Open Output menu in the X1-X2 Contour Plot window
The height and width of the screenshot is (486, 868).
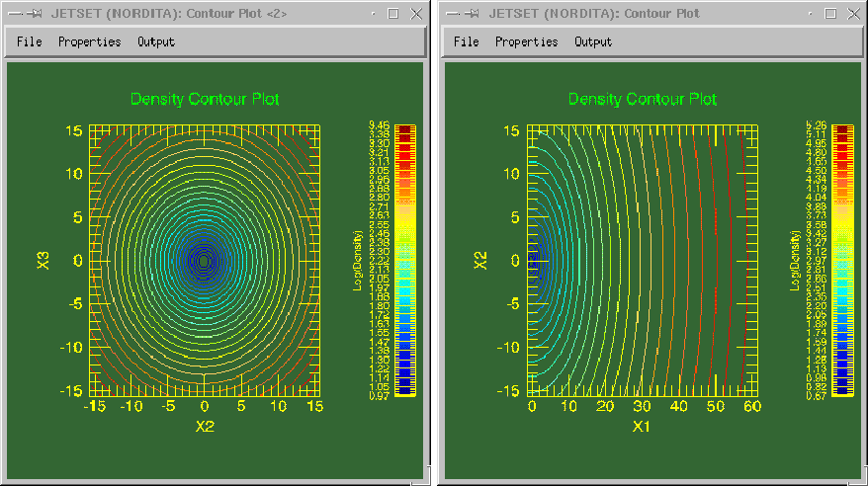593,42
